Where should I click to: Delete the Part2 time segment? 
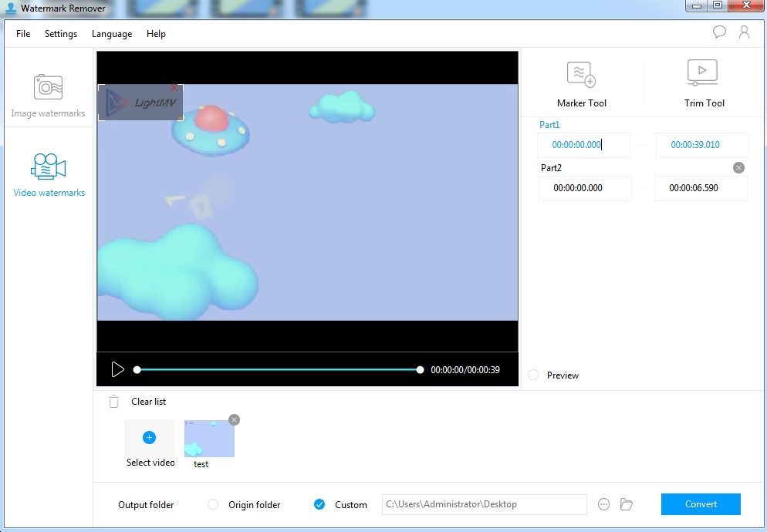(x=738, y=167)
